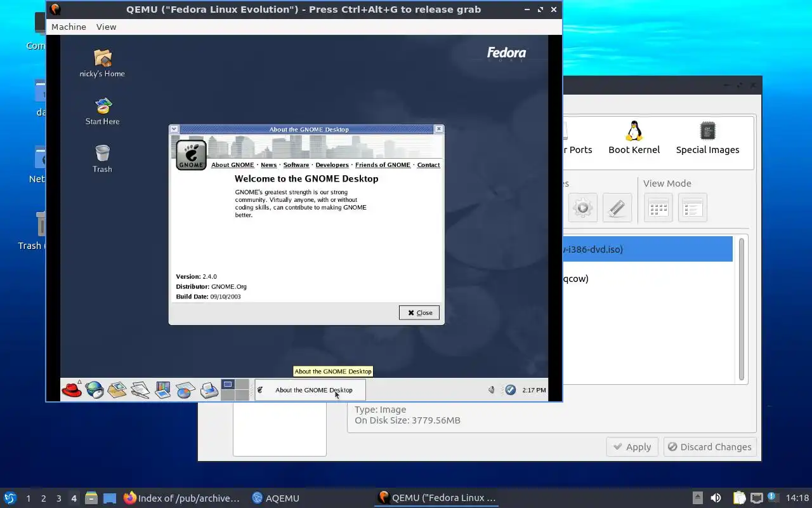Launch the word processor icon in Fedora panel

click(140, 390)
